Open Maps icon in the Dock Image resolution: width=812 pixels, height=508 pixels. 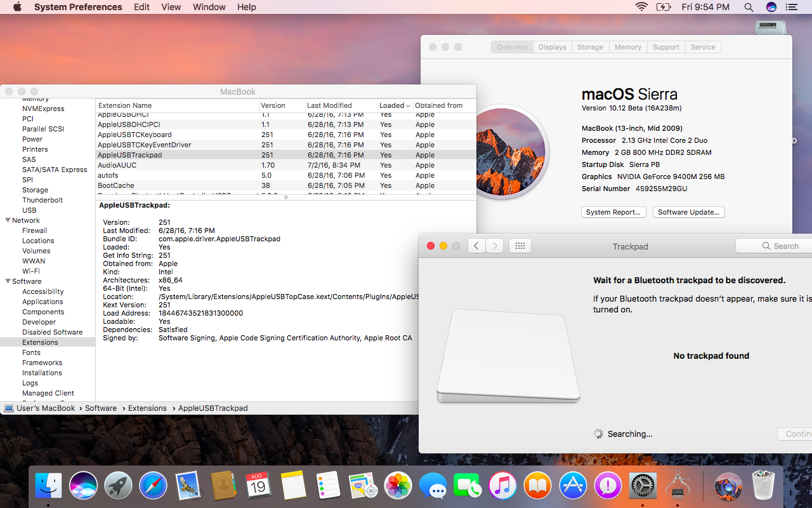(363, 486)
